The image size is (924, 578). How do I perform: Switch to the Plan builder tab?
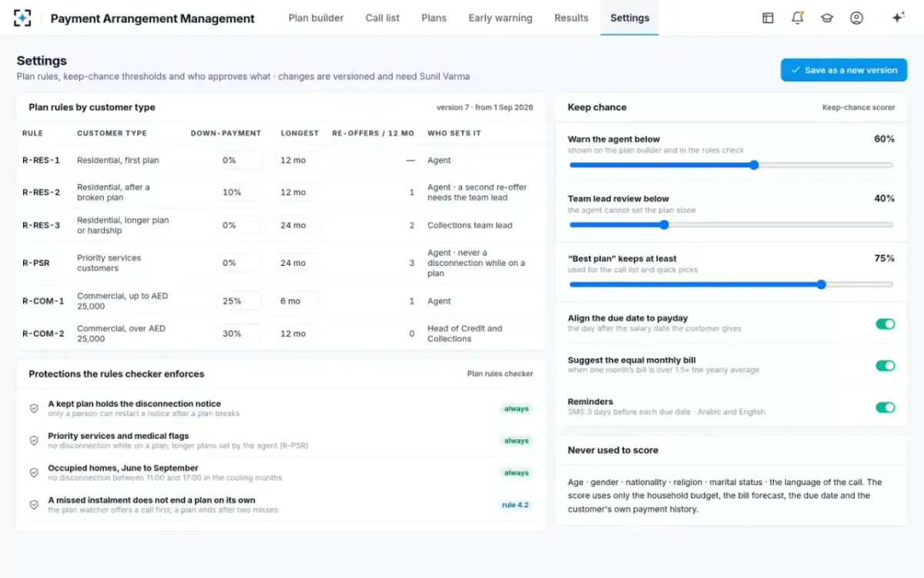pos(316,18)
